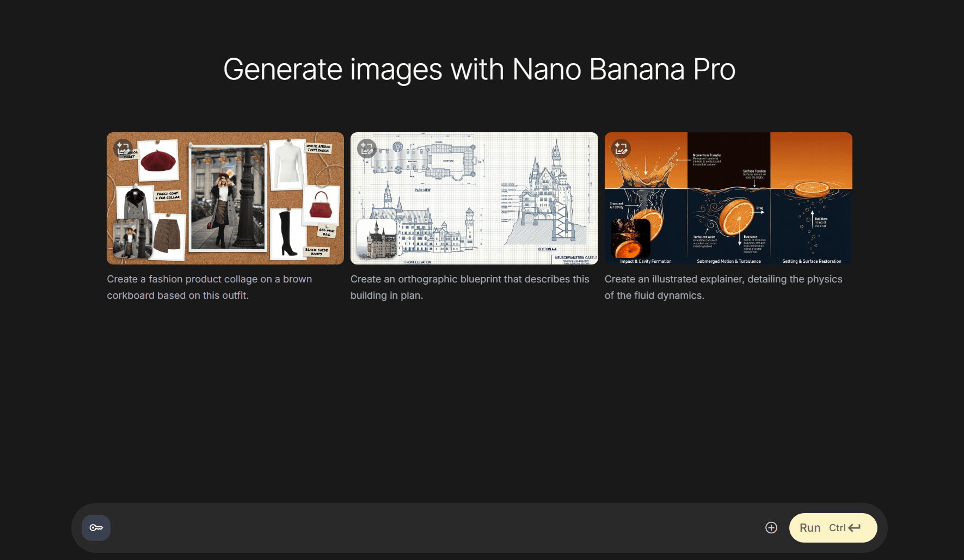Click the Generate images with Nano Banana Pro heading
The width and height of the screenshot is (964, 560).
tap(479, 69)
